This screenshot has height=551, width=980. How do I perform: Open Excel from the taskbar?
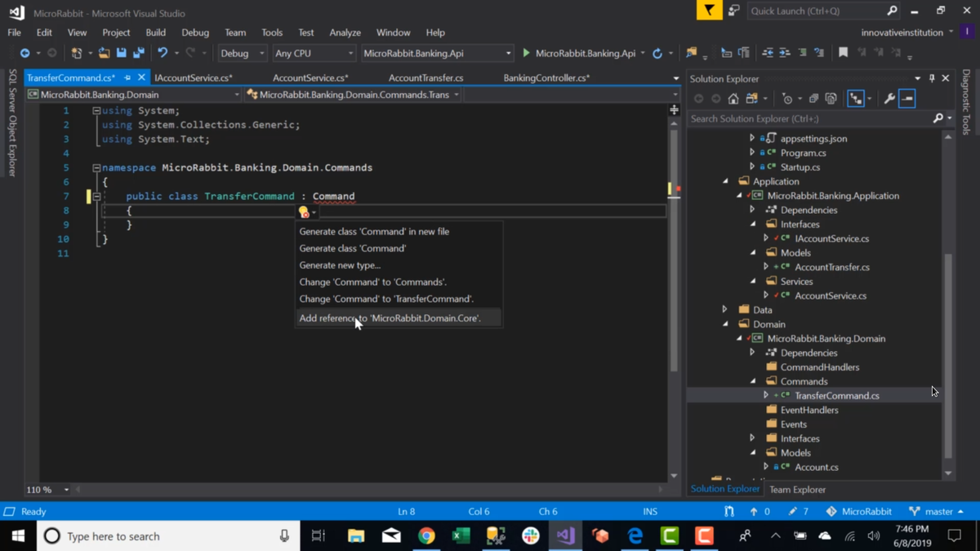[x=461, y=535]
